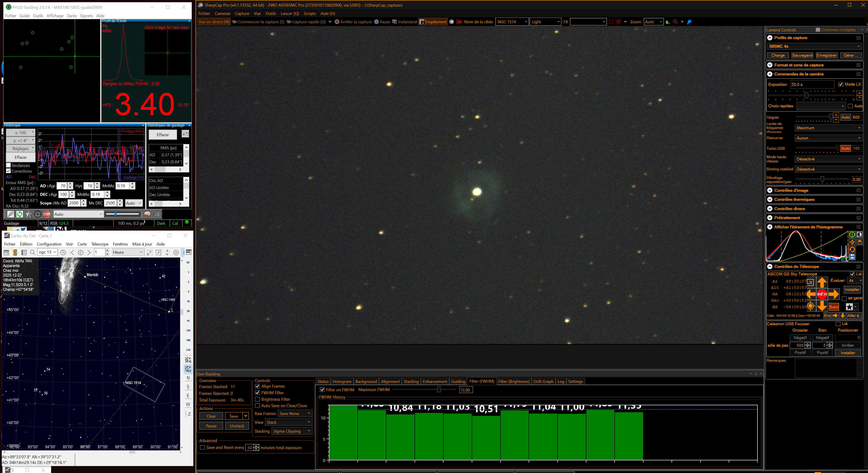Toggle the Brightness Filter checkbox
The height and width of the screenshot is (473, 868).
[x=257, y=399]
